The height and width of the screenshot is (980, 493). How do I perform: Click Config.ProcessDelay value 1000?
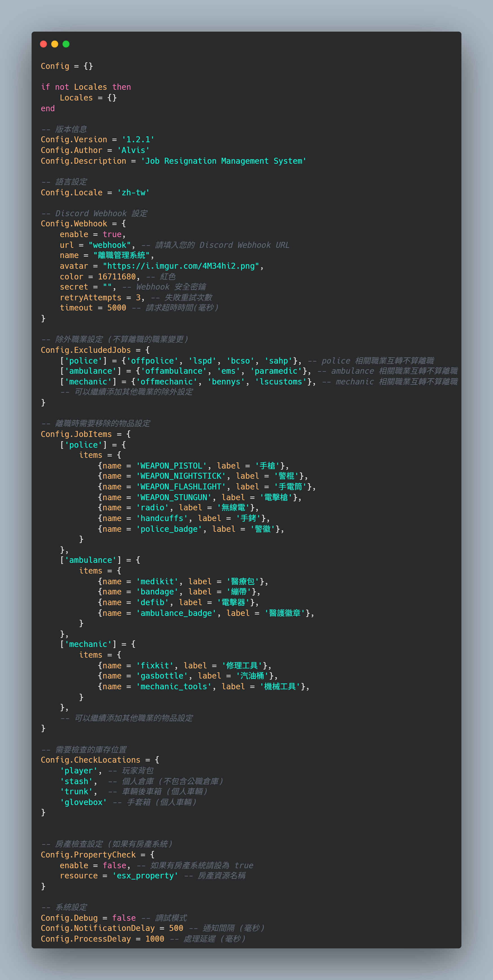click(x=155, y=939)
